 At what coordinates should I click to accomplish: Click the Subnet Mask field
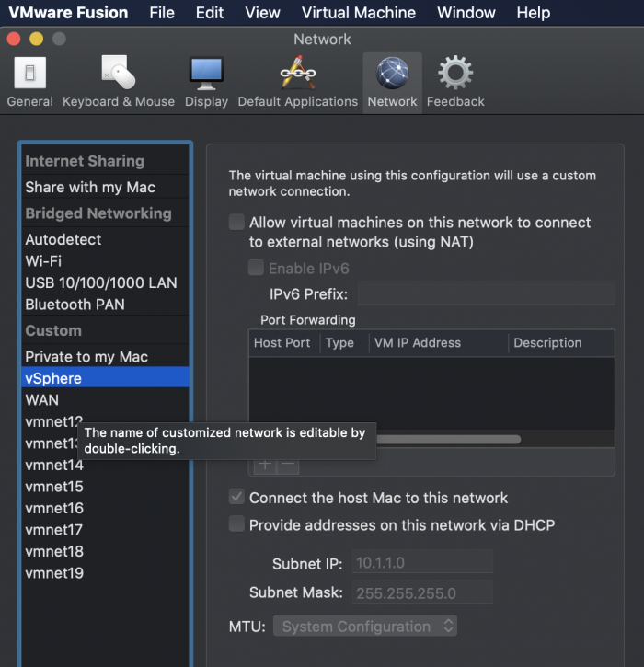tap(422, 593)
